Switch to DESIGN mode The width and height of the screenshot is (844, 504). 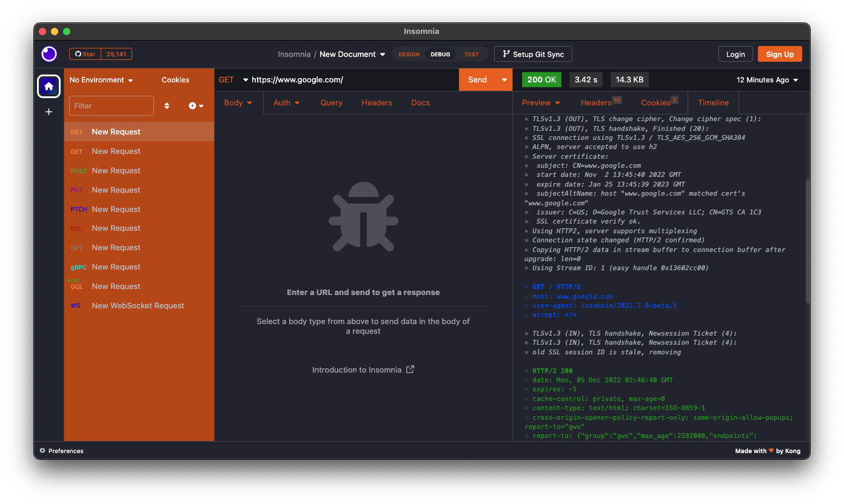click(x=409, y=53)
